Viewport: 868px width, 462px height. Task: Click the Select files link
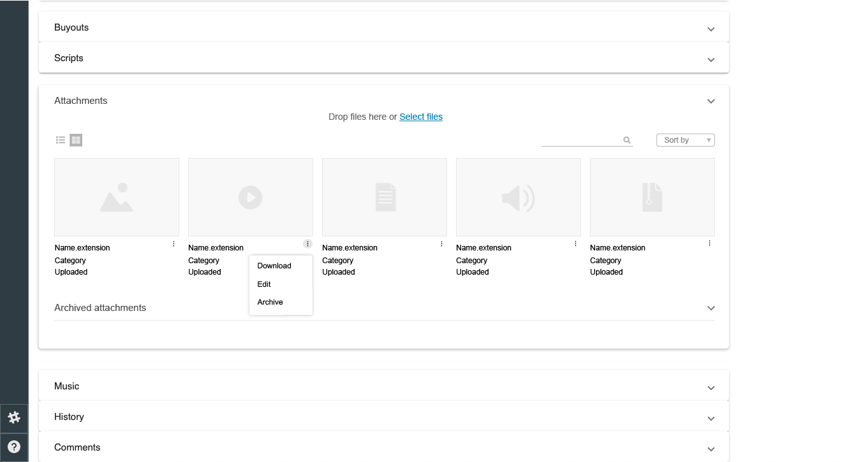[421, 117]
